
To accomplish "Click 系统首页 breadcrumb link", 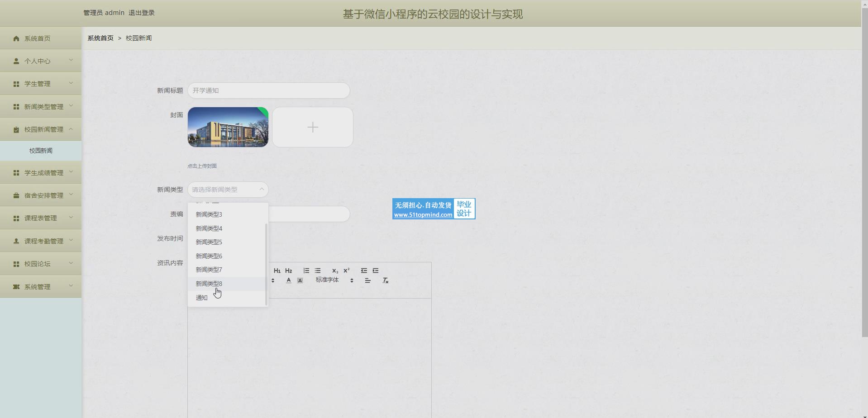I will [100, 38].
